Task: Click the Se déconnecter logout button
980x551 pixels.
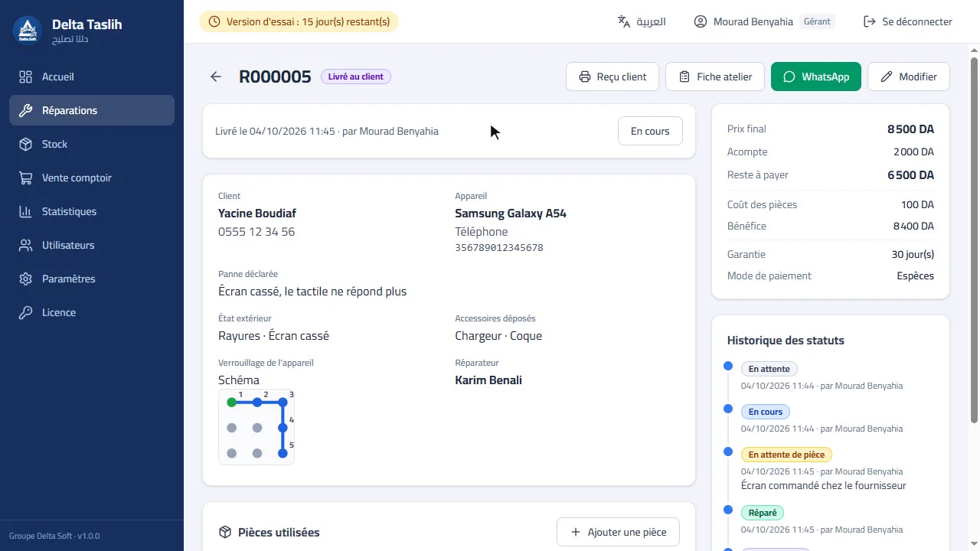Action: (908, 21)
